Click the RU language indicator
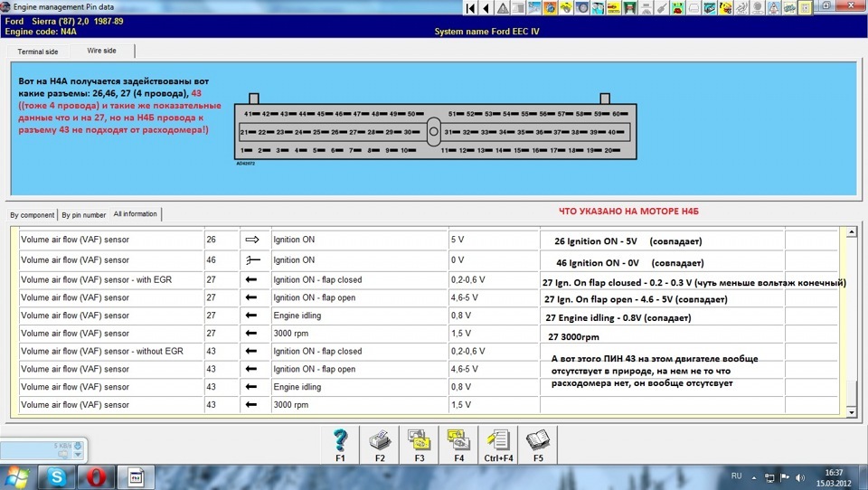This screenshot has height=490, width=868. (x=736, y=476)
